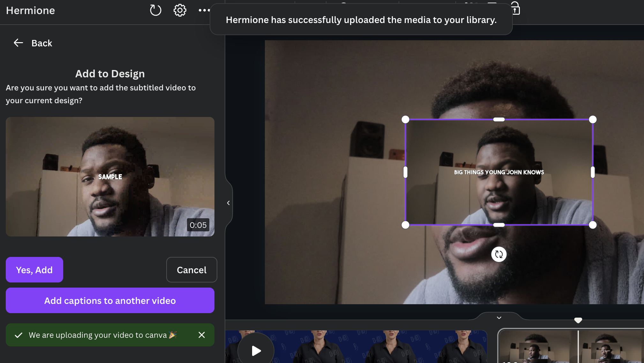Open the three-dot more options menu
Viewport: 644px width, 363px height.
tap(204, 10)
